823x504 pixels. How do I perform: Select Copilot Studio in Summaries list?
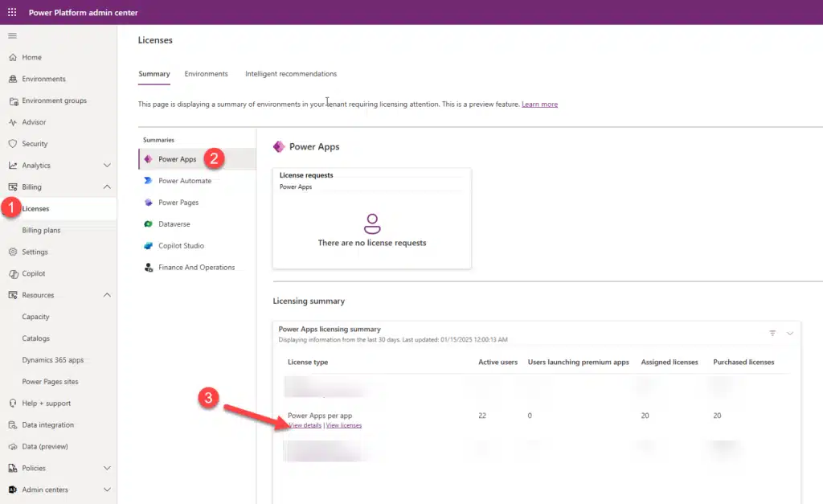(x=198, y=246)
